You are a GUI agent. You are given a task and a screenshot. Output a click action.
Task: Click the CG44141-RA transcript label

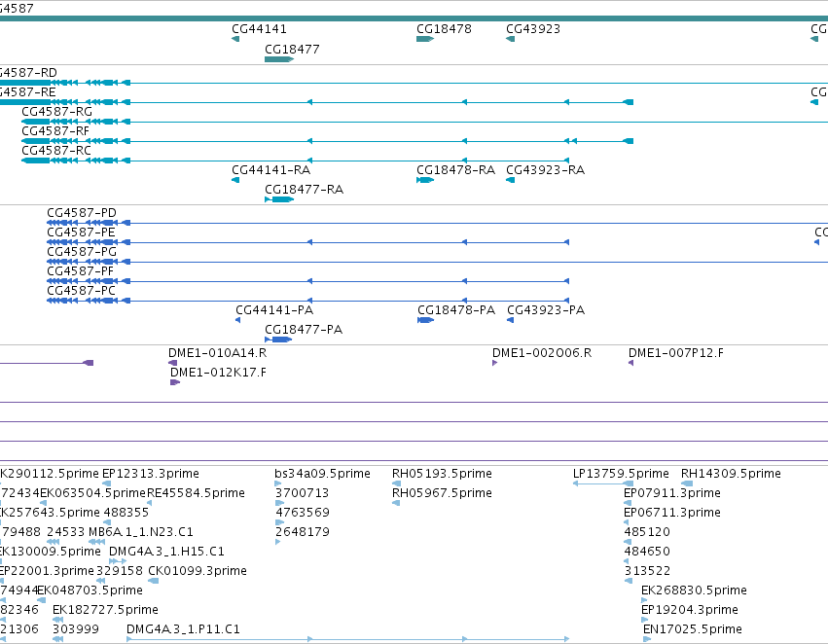point(270,170)
